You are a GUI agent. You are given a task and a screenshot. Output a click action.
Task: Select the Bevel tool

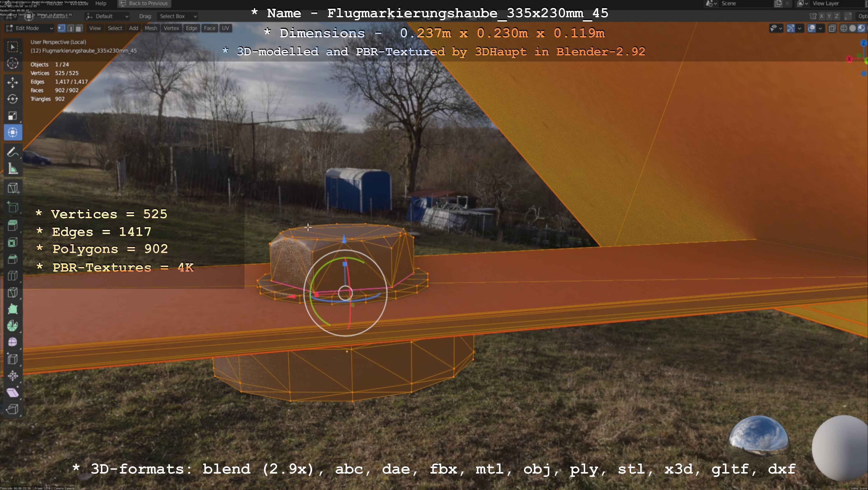point(13,259)
